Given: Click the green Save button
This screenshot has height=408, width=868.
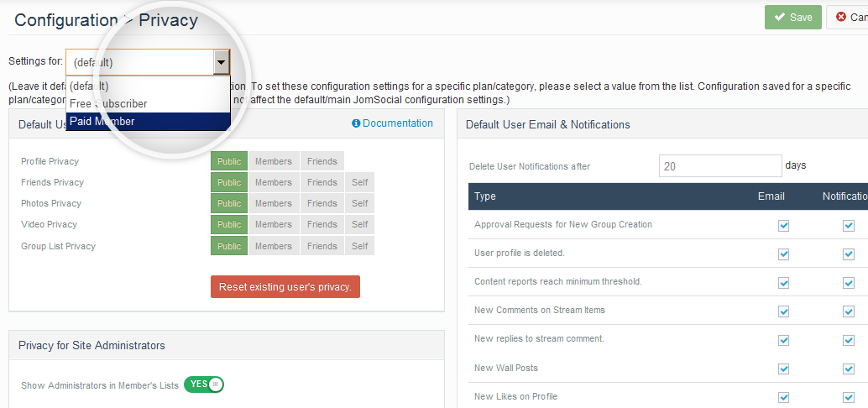Looking at the screenshot, I should (792, 18).
